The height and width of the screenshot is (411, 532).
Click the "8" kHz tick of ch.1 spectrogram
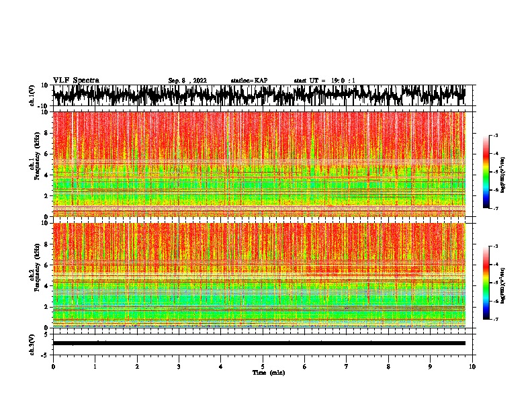tap(47, 133)
